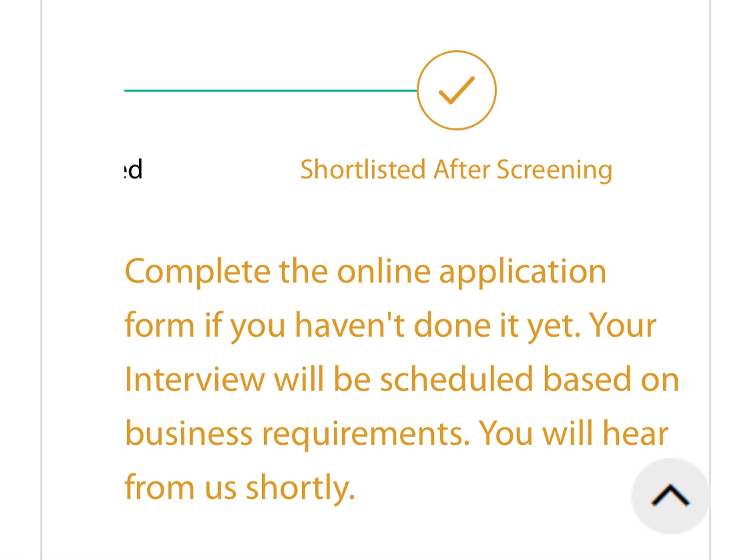
Task: Click the Shortlisted After Screening label
Action: pos(456,170)
